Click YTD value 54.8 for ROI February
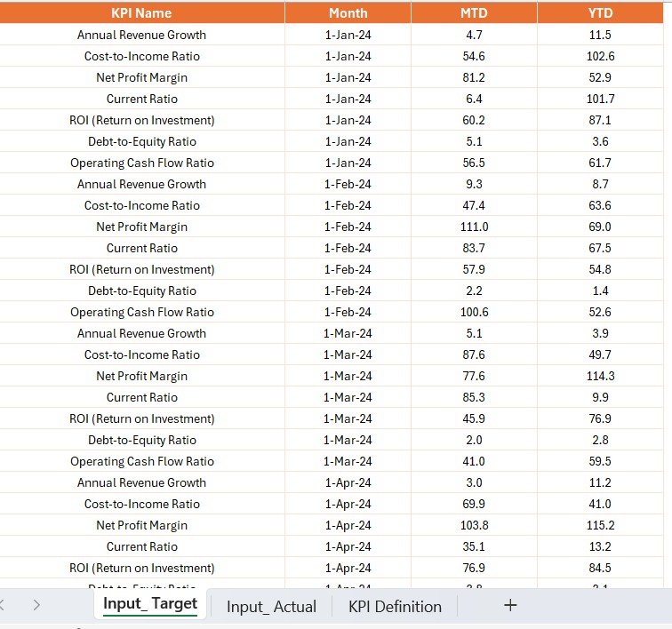The height and width of the screenshot is (629, 672). [600, 269]
